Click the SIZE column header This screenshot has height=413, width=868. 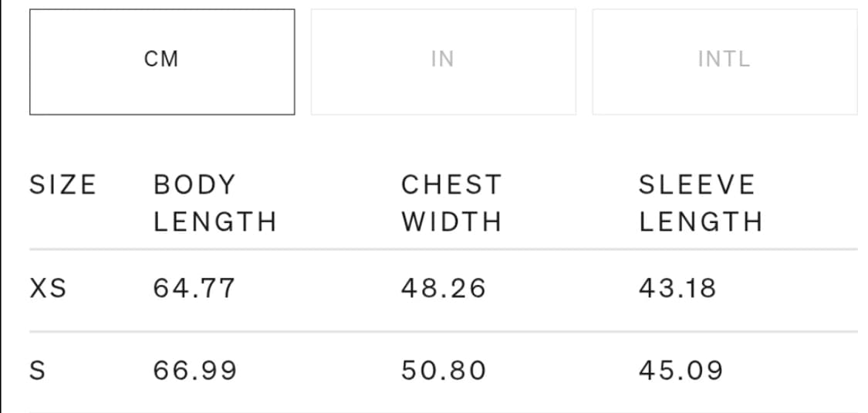coord(62,185)
